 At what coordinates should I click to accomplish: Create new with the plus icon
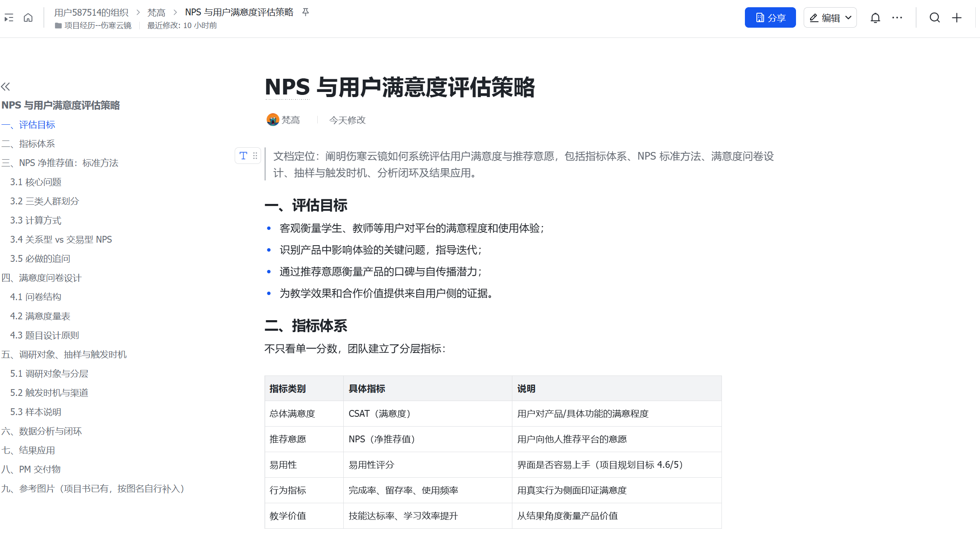pyautogui.click(x=957, y=18)
